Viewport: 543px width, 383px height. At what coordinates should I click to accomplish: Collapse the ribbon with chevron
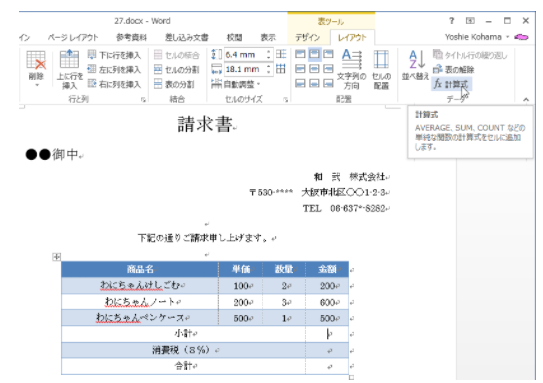(x=526, y=100)
